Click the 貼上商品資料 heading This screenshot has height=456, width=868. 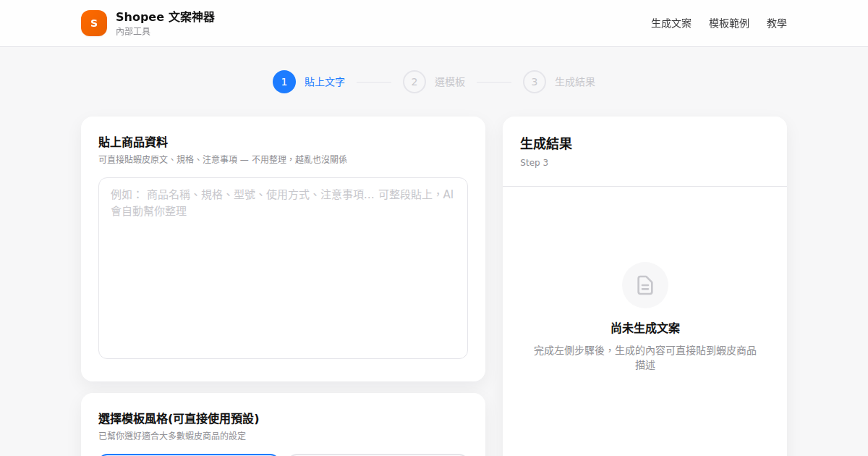point(133,142)
